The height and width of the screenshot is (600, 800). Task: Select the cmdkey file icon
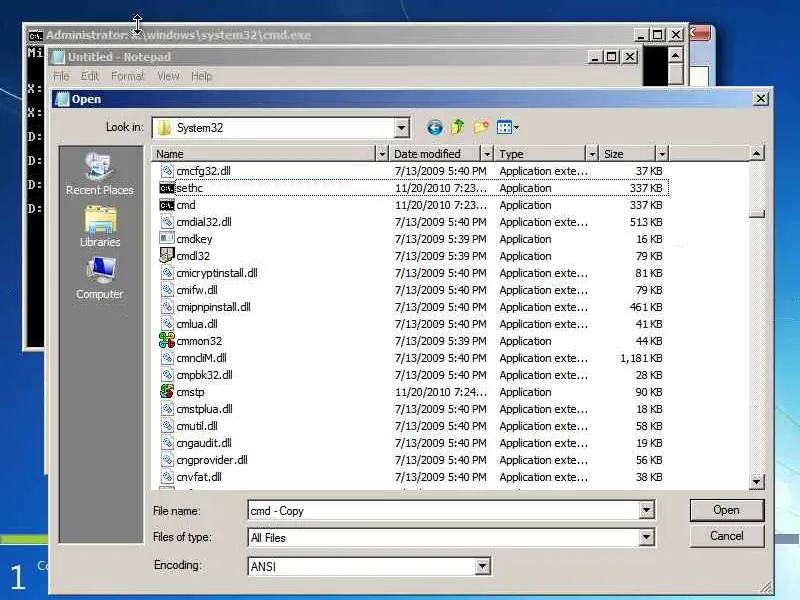(167, 238)
